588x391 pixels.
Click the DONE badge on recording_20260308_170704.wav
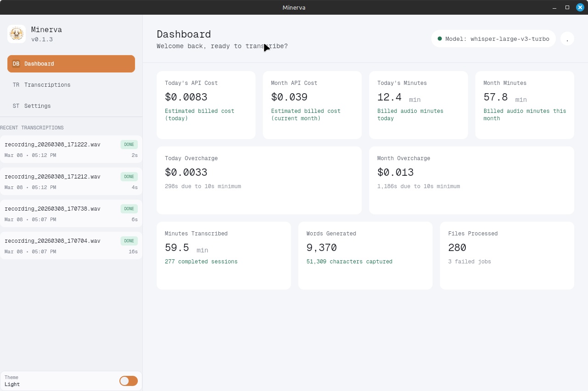129,240
